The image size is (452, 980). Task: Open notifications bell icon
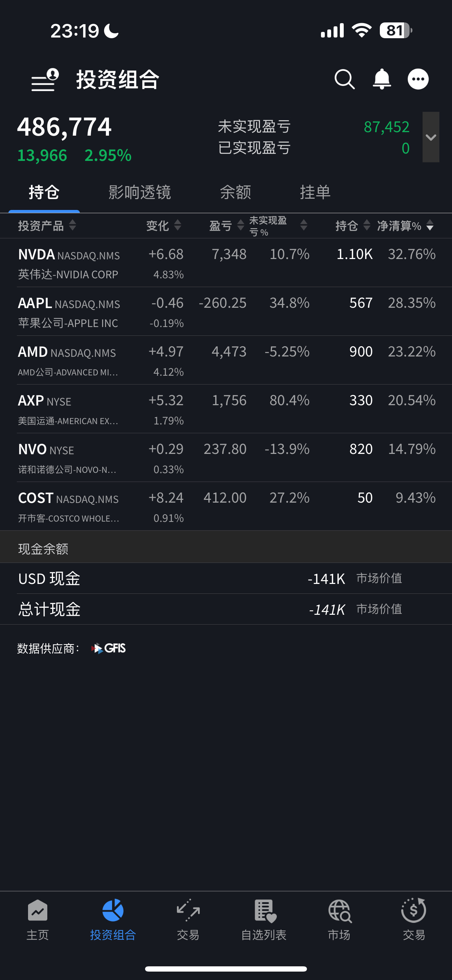click(382, 80)
